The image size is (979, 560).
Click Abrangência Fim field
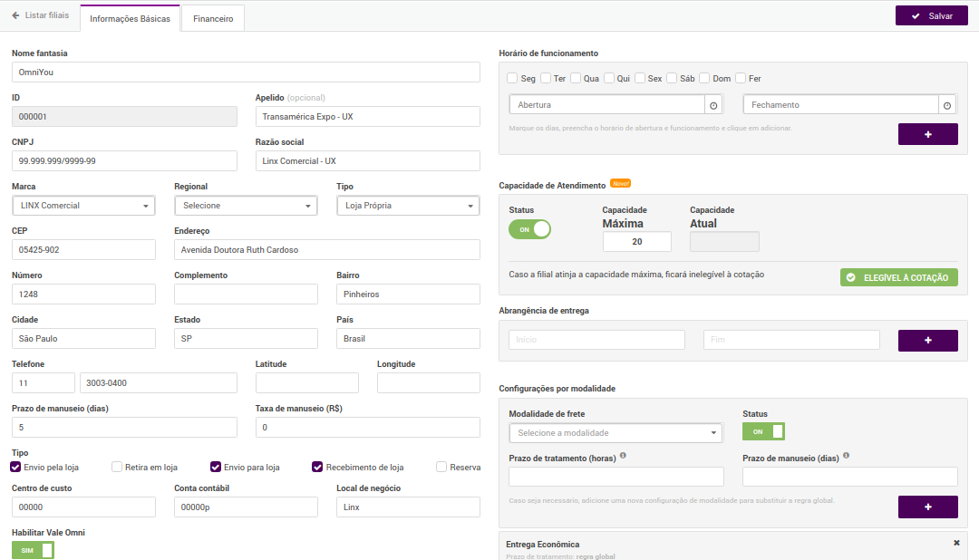791,340
